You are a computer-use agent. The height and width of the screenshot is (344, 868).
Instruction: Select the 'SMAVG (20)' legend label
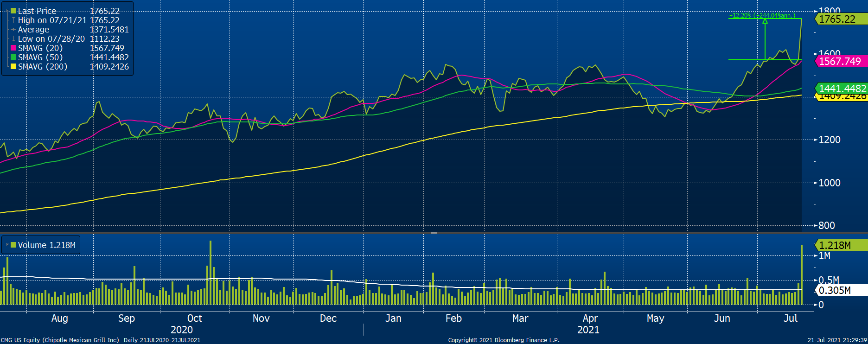[x=40, y=48]
